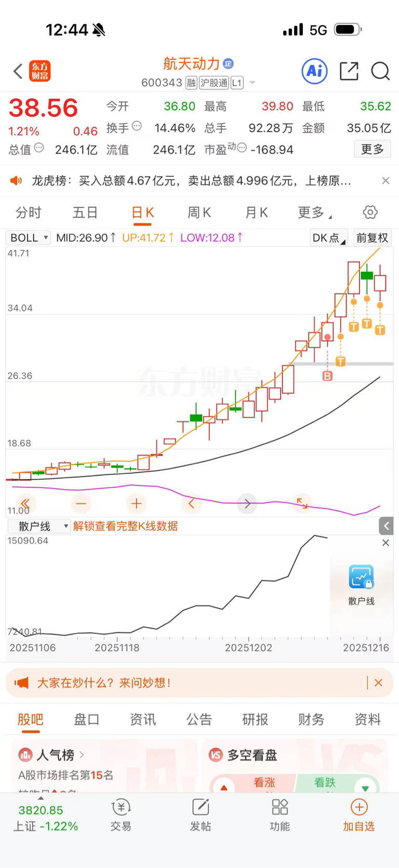The image size is (399, 868).
Task: Open the 散户线 sub-indicator dropdown
Action: point(39,526)
